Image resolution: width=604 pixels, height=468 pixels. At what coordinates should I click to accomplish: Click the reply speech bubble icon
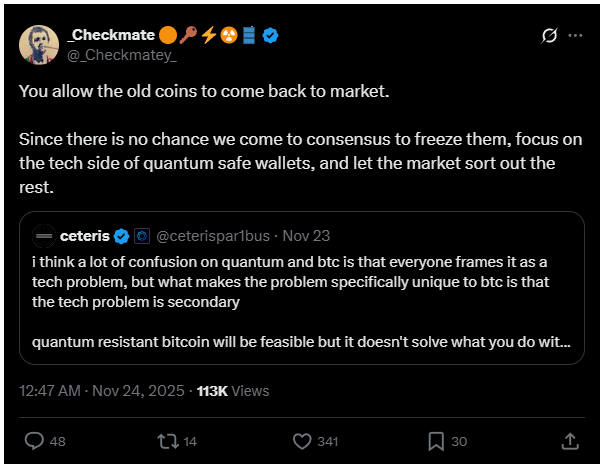point(33,440)
